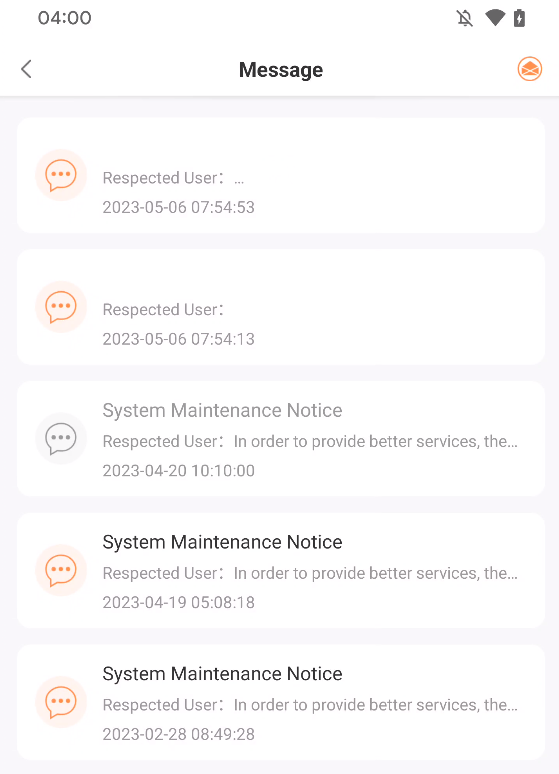Tap orange chat icon of 2023-04-19 notice
Screen dimensions: 559x774
click(x=61, y=570)
